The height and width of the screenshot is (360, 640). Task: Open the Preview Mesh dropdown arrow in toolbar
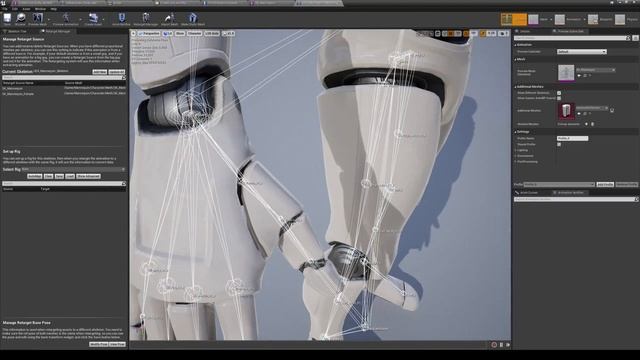coord(49,19)
